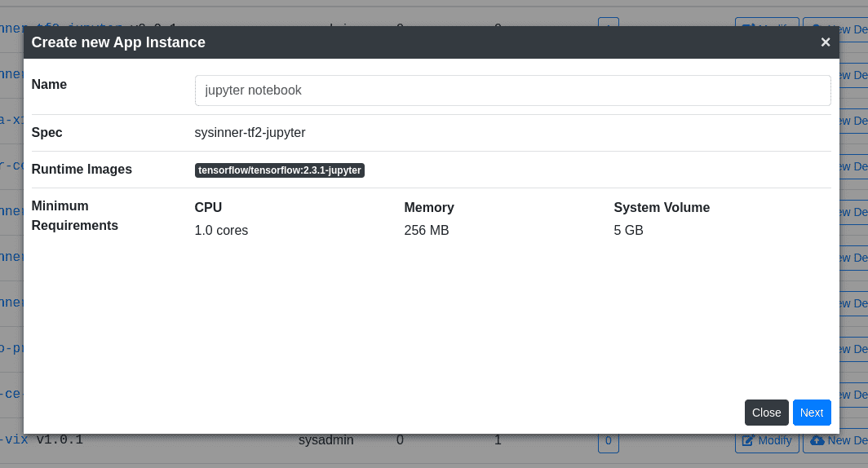Open the r-cc spec link behind the dialog
Image resolution: width=868 pixels, height=468 pixels.
click(x=11, y=166)
